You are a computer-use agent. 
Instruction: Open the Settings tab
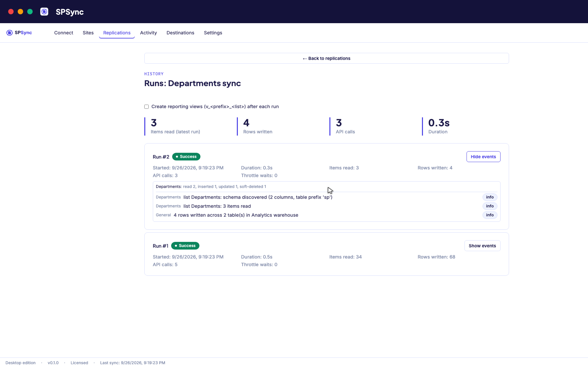(x=213, y=33)
